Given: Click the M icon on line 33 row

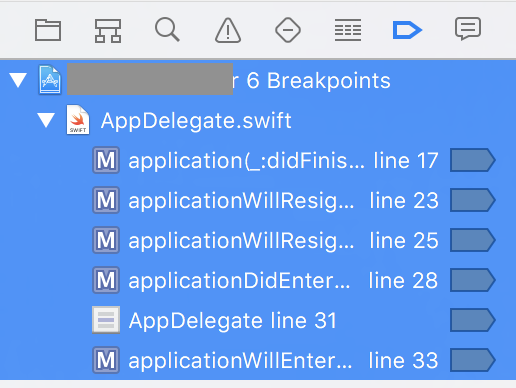Looking at the screenshot, I should [x=106, y=360].
